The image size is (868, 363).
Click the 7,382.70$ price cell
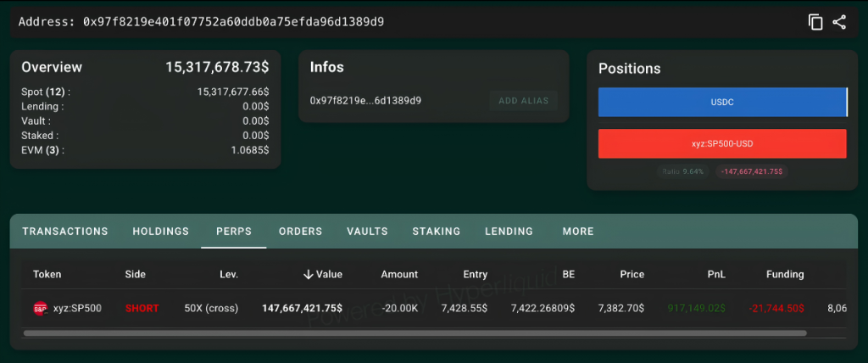pos(621,308)
